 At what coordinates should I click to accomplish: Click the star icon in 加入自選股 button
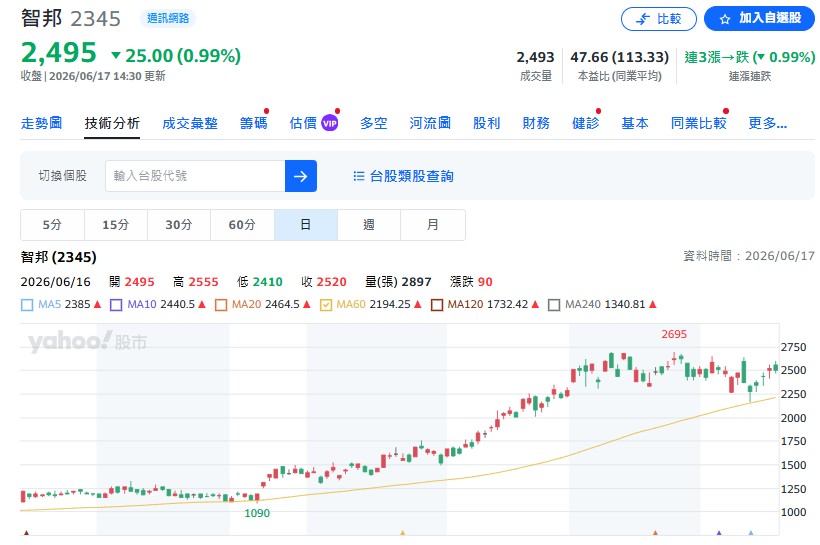pos(725,19)
